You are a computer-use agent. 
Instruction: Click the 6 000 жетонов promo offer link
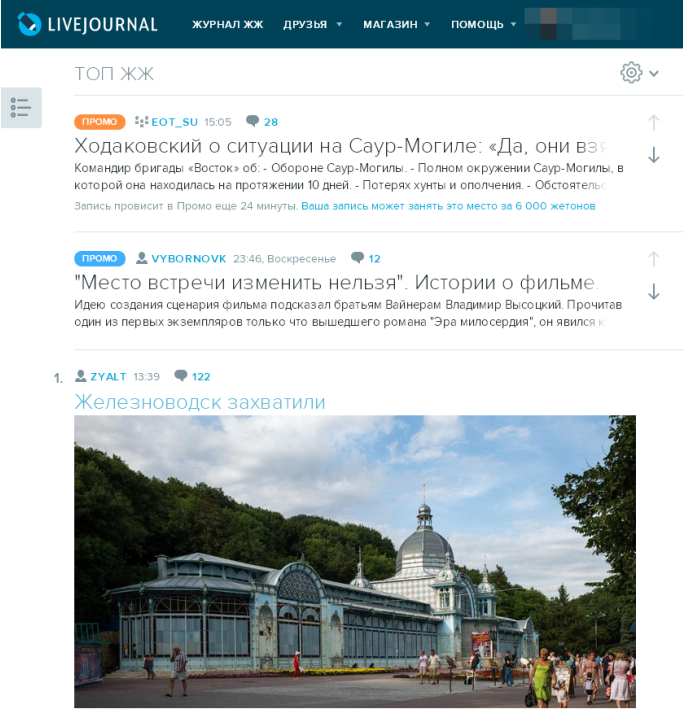pyautogui.click(x=448, y=206)
